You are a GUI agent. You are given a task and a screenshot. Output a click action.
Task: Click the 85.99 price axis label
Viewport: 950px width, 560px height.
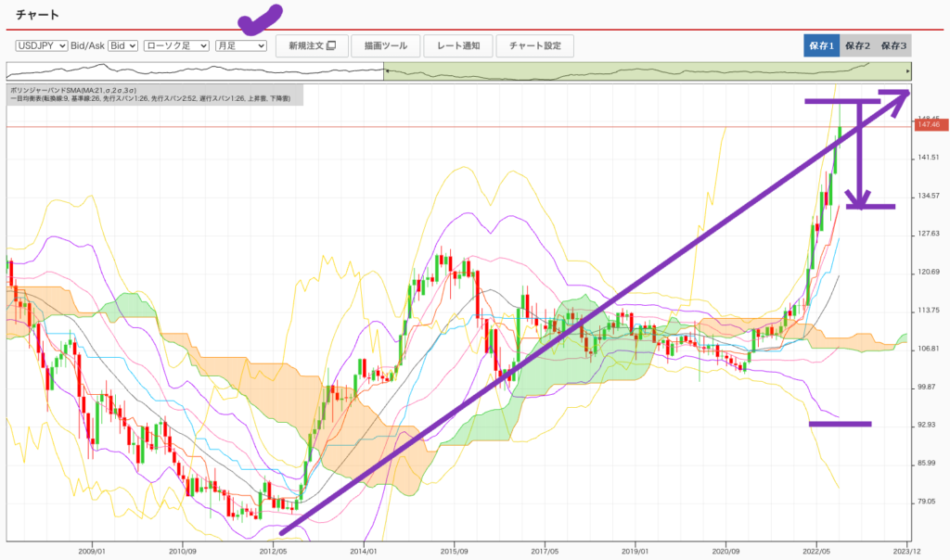pos(928,464)
